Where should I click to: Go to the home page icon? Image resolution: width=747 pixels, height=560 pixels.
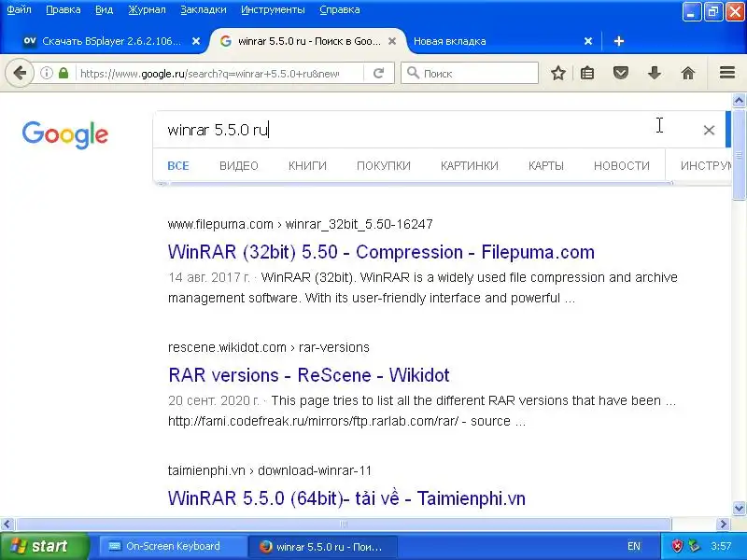pos(688,73)
